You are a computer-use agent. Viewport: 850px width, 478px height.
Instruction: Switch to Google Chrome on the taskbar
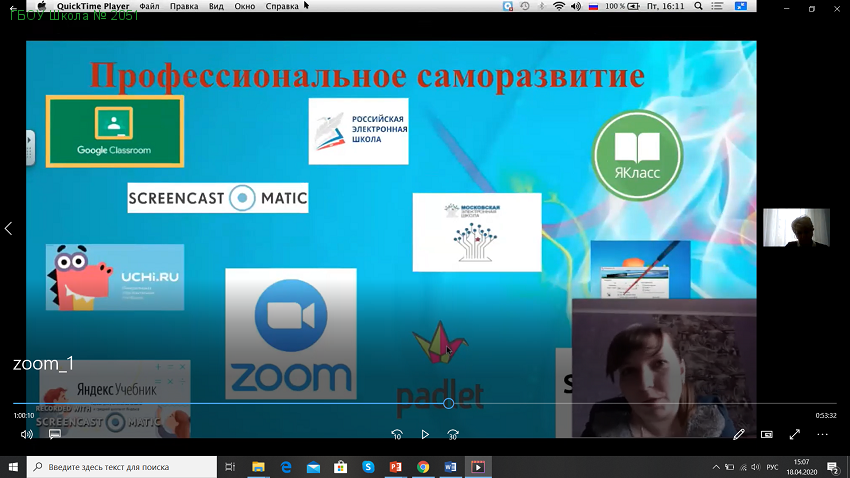pos(423,467)
